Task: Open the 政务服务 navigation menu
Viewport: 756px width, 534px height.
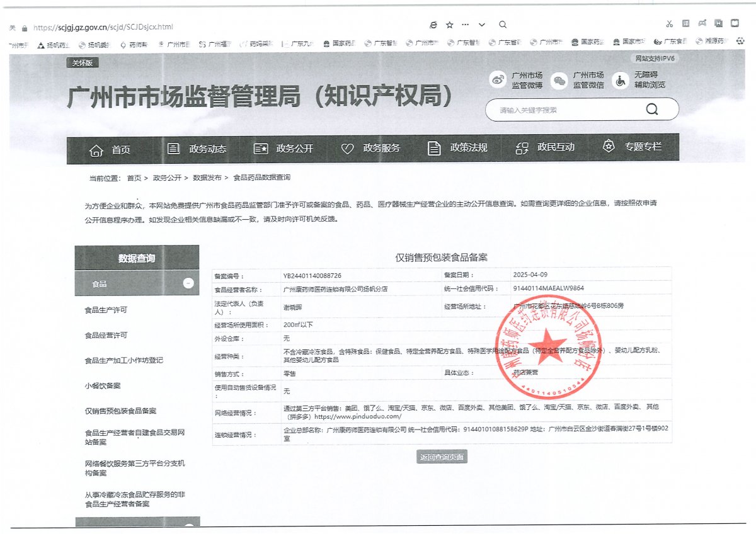Action: pos(381,149)
